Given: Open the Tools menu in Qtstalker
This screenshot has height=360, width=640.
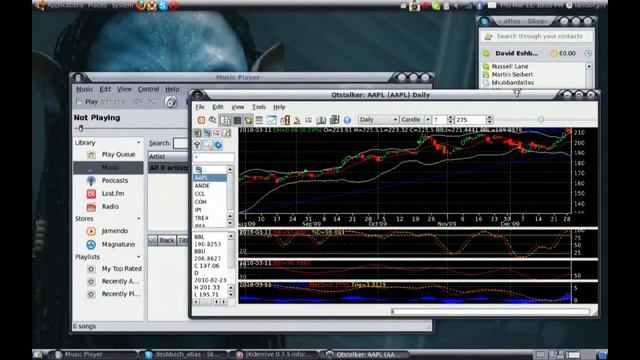Looking at the screenshot, I should (x=259, y=107).
